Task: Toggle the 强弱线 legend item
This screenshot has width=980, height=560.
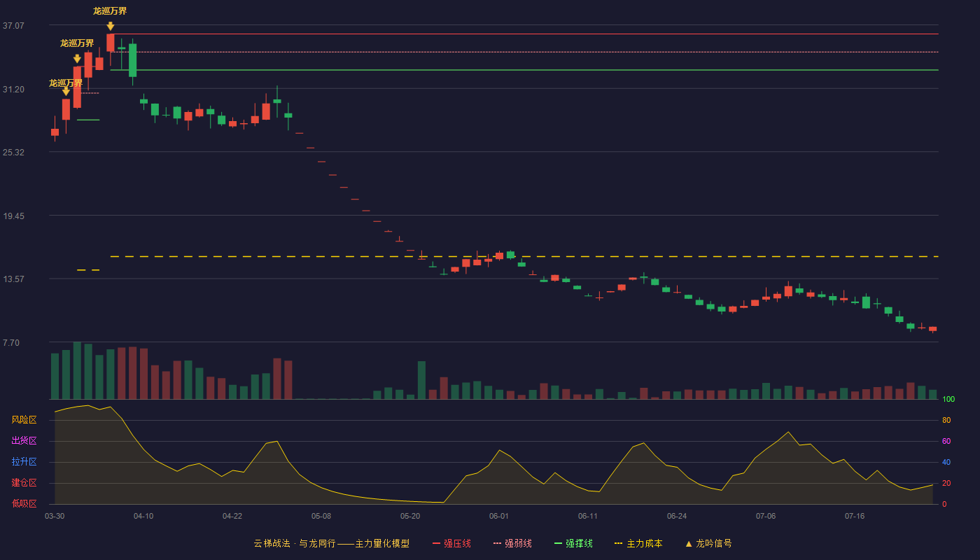Action: (512, 543)
